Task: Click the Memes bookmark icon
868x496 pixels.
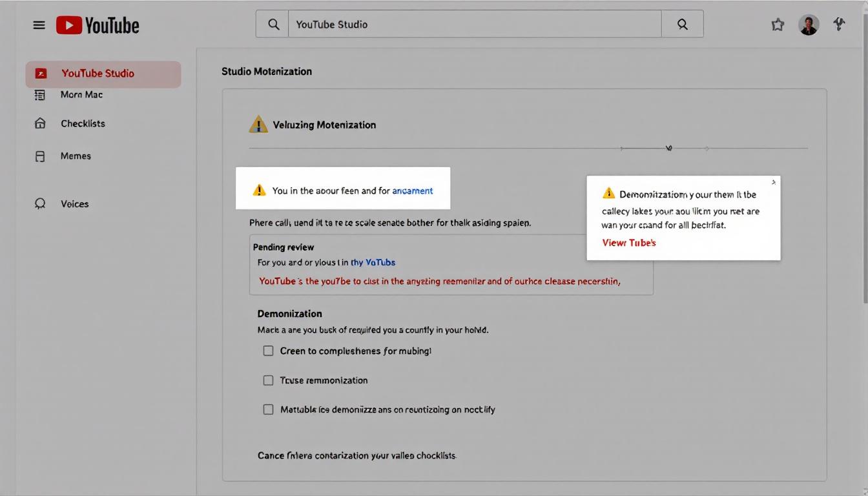Action: coord(40,156)
